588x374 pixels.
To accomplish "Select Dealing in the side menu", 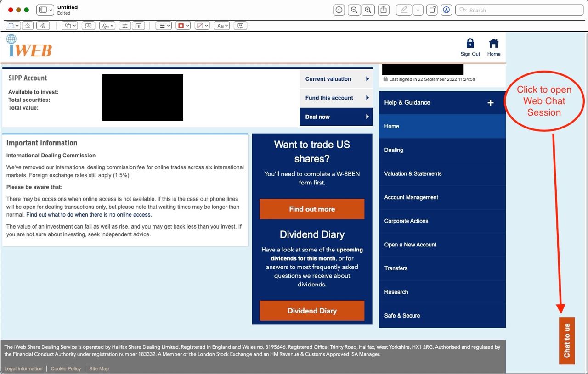I will pos(442,150).
